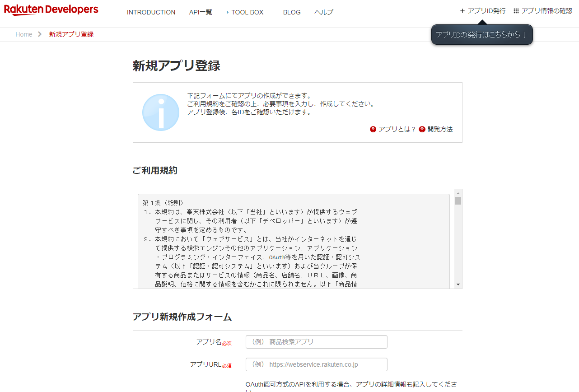Image resolution: width=579 pixels, height=392 pixels.
Task: Click the アプリID発行 link
Action: pyautogui.click(x=486, y=11)
